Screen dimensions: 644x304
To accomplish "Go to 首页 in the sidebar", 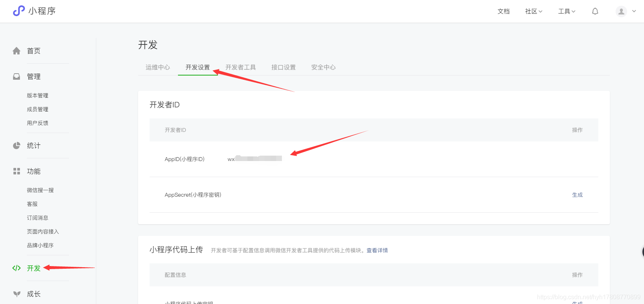I will click(x=34, y=51).
